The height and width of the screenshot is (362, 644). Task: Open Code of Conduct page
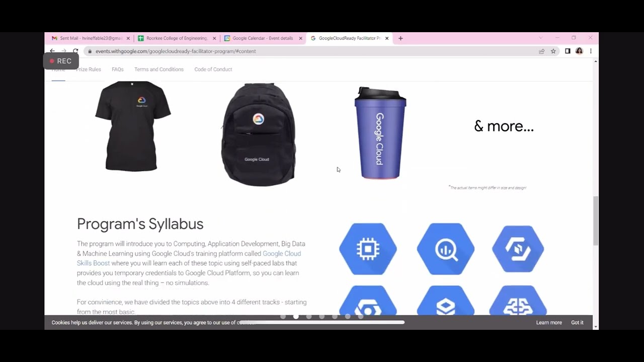click(x=213, y=69)
